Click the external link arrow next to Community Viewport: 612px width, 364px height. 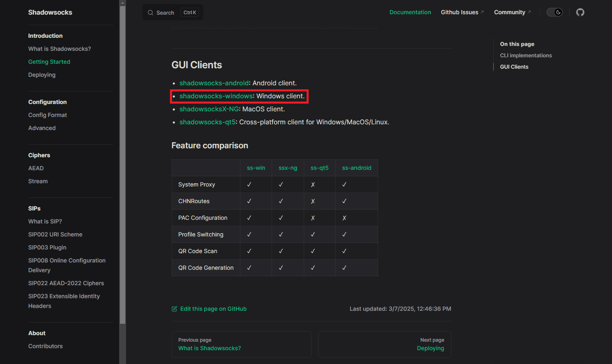click(529, 11)
